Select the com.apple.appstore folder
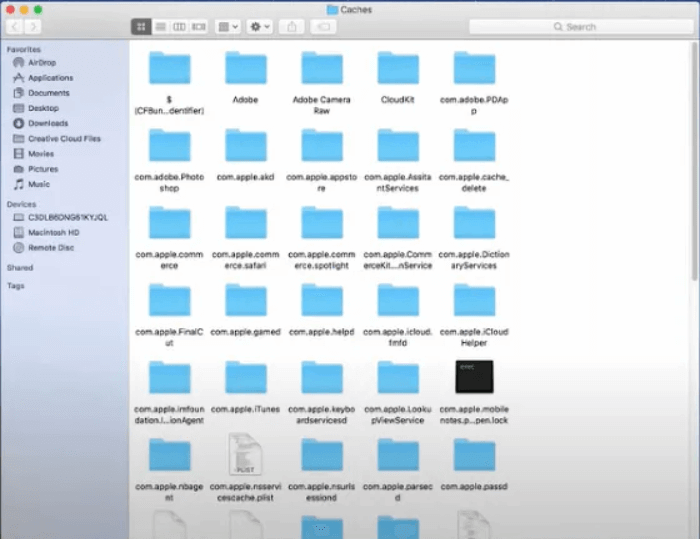The image size is (700, 539). coord(322,146)
